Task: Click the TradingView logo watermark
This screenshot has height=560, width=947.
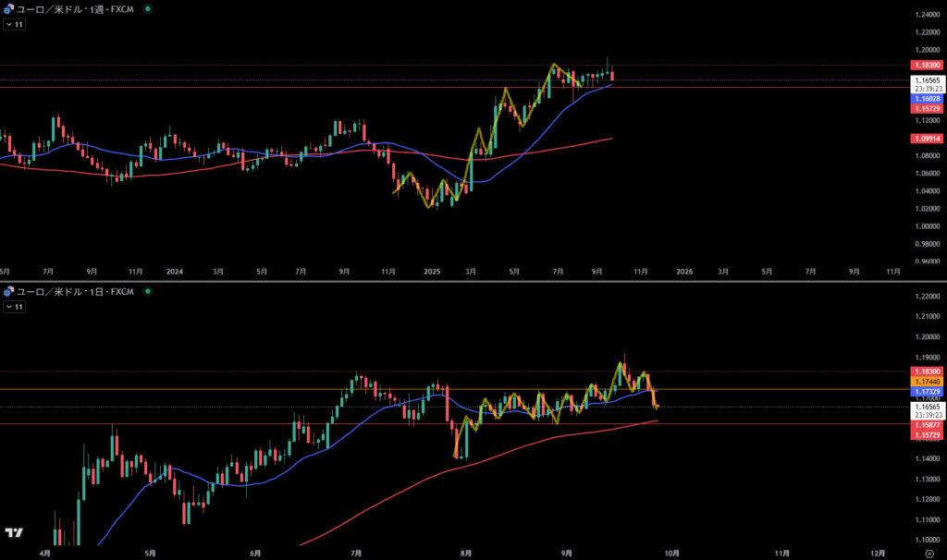Action: (x=13, y=533)
